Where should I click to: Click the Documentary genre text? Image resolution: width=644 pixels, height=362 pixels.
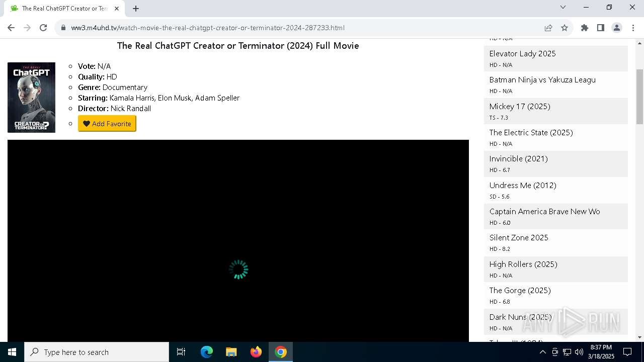[125, 87]
